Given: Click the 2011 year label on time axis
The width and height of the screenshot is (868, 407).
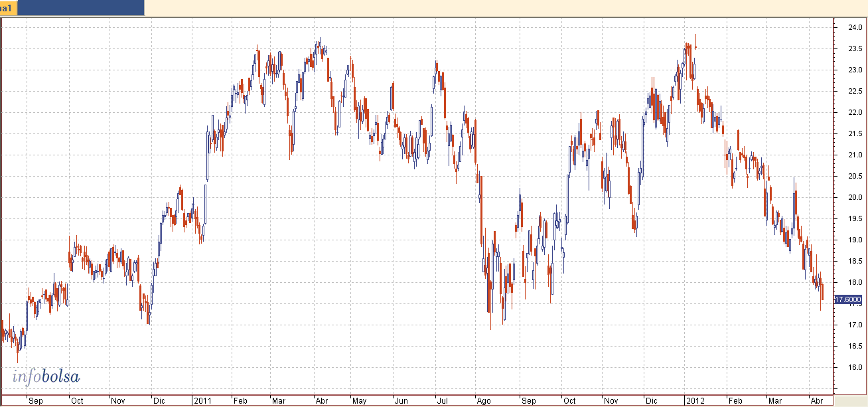Looking at the screenshot, I should [202, 401].
